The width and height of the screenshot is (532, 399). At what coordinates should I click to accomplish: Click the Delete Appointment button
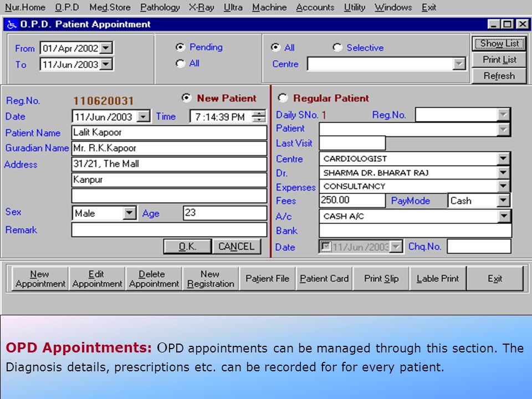(154, 279)
